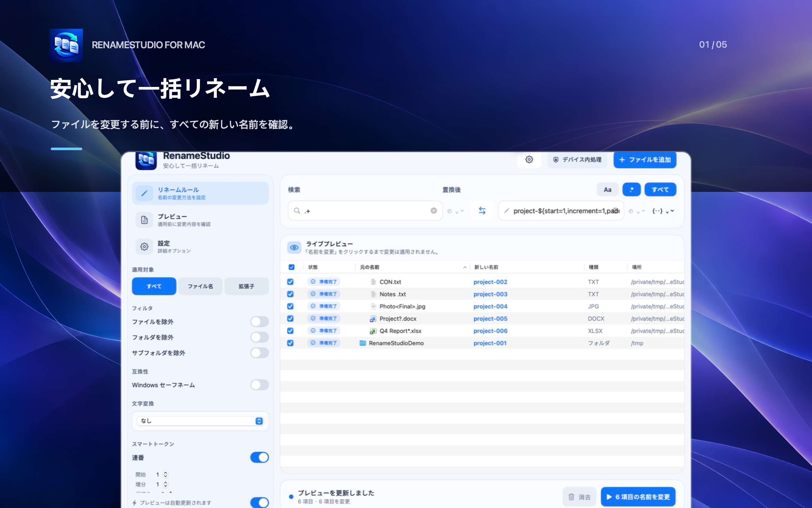Toggle the Aa case-sensitive button
The width and height of the screenshot is (812, 508).
(x=607, y=189)
